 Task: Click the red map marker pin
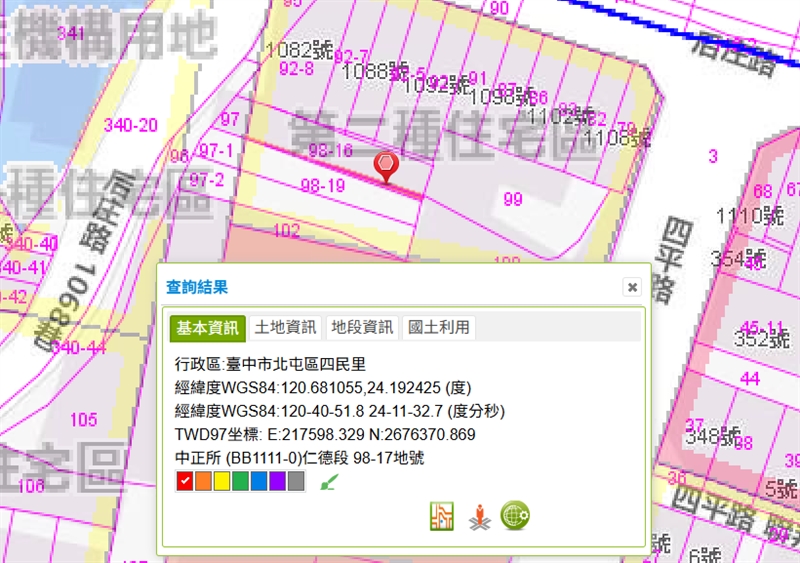click(386, 166)
